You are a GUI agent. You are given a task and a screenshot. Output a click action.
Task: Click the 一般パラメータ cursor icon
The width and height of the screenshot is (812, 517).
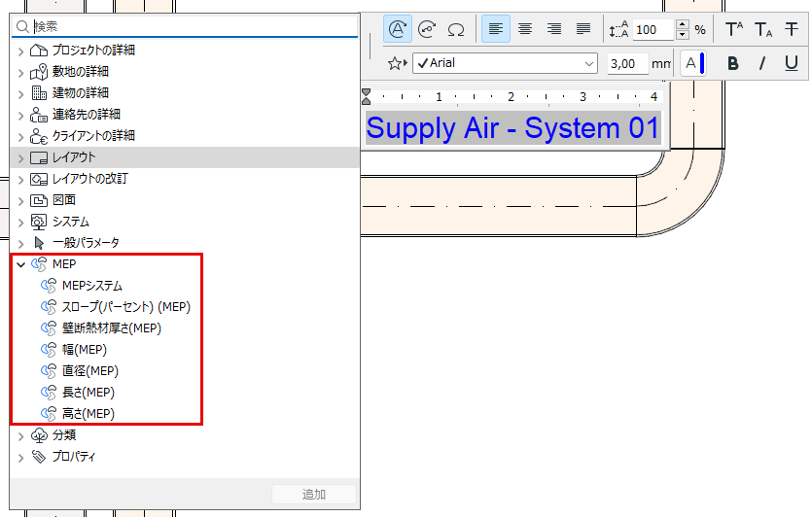[39, 243]
